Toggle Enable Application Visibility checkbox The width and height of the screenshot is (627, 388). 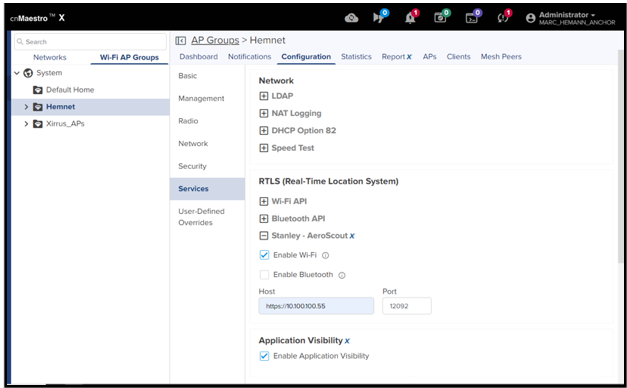click(x=264, y=356)
